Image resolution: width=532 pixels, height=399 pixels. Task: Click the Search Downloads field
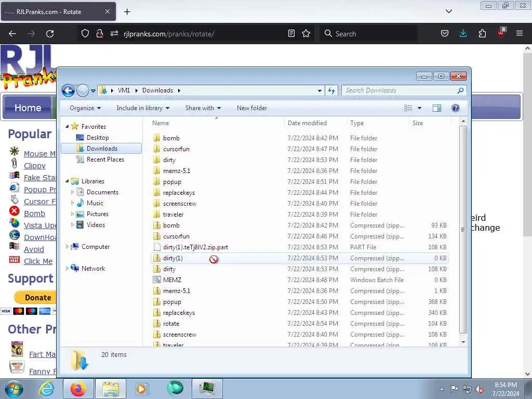(x=404, y=90)
